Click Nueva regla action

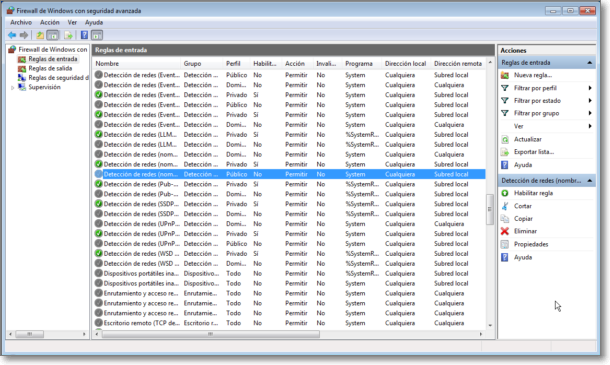(533, 75)
